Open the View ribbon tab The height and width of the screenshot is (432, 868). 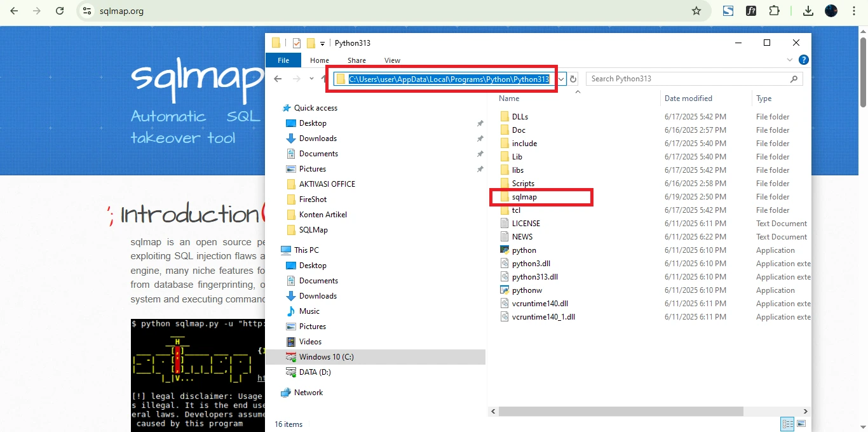(x=393, y=60)
